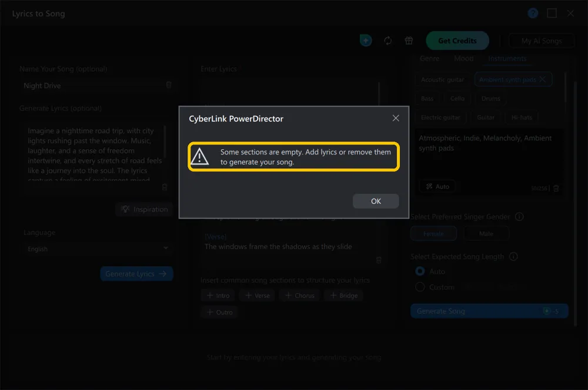588x390 pixels.
Task: Show info about Preferred Singer Gender
Action: (x=519, y=217)
